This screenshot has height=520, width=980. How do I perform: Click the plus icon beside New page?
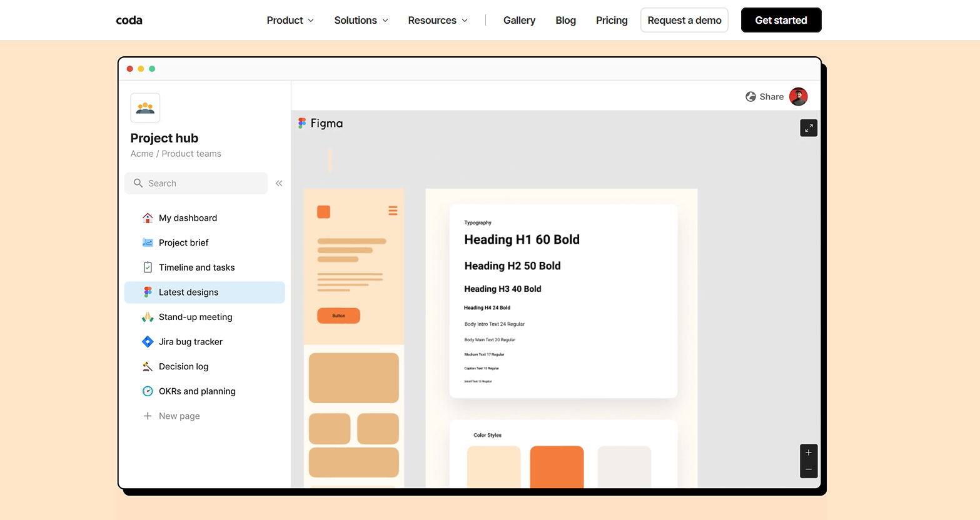pos(148,416)
